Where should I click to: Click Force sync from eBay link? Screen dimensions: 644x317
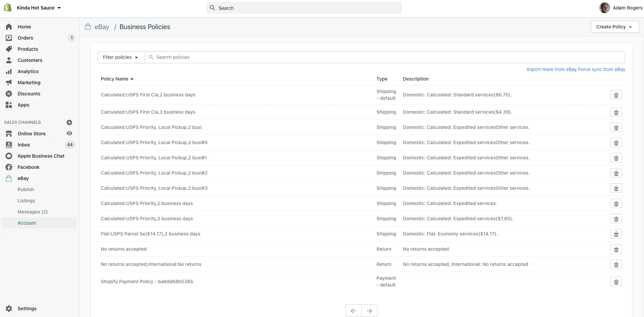[601, 69]
